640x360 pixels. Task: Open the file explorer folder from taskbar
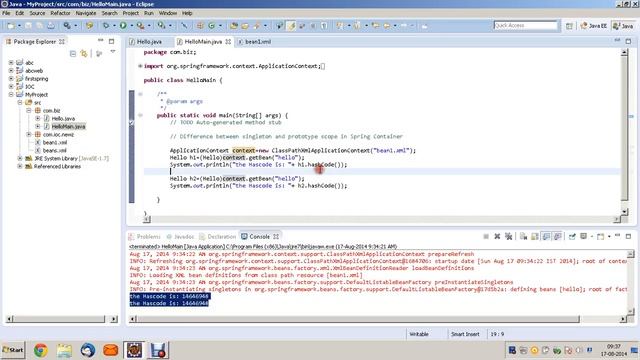coord(64,350)
